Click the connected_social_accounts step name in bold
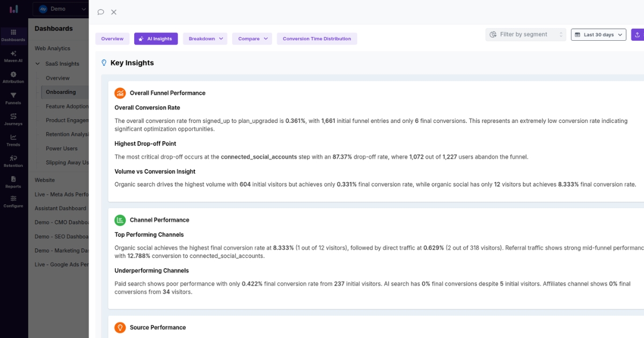The width and height of the screenshot is (644, 338). [x=259, y=157]
